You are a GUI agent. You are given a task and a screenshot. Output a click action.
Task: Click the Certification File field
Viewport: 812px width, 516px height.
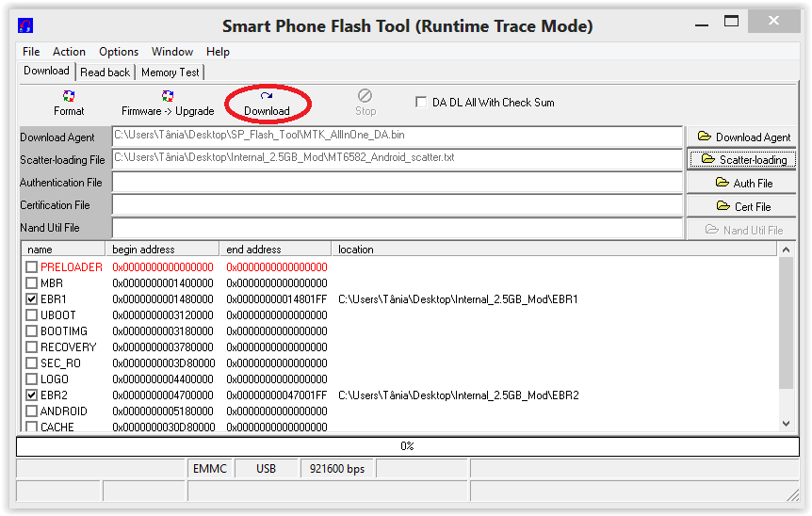point(398,205)
